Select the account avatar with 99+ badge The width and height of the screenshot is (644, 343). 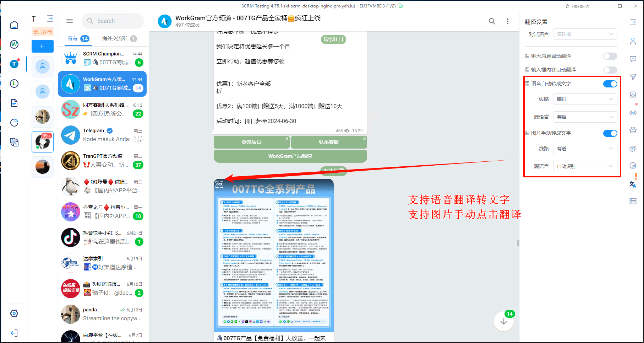click(x=43, y=142)
